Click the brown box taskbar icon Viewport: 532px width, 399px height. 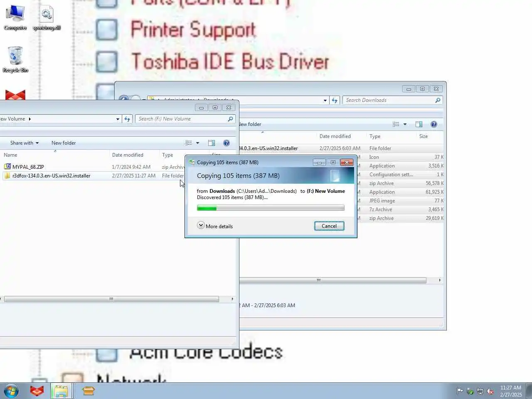click(x=89, y=391)
